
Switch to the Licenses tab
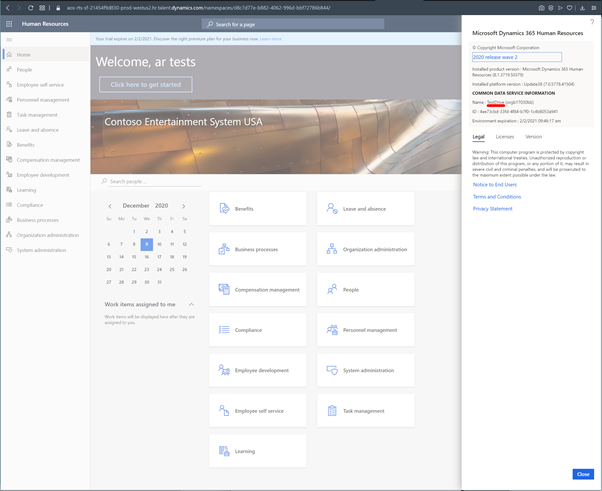[x=504, y=137]
